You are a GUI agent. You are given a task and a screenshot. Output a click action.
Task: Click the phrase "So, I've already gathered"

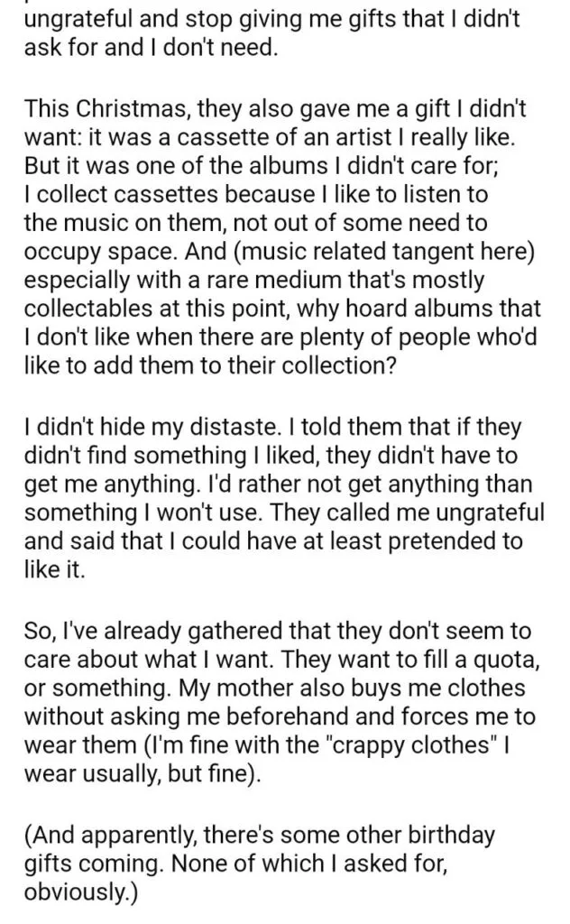pos(152,631)
